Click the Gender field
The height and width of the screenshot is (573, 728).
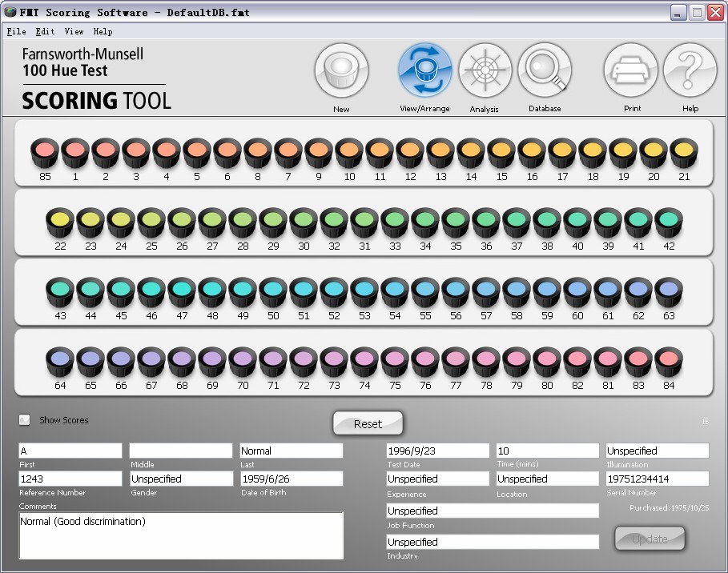pos(181,479)
